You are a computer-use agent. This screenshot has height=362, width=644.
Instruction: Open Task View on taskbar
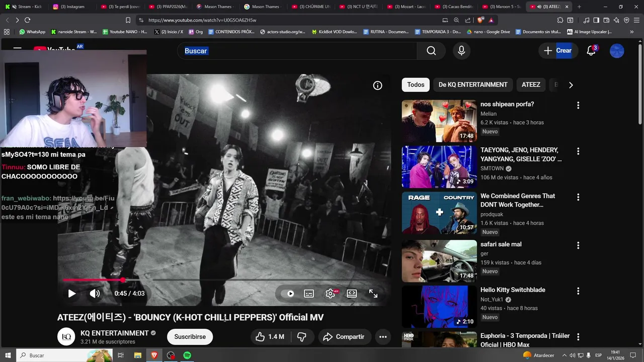pyautogui.click(x=121, y=355)
